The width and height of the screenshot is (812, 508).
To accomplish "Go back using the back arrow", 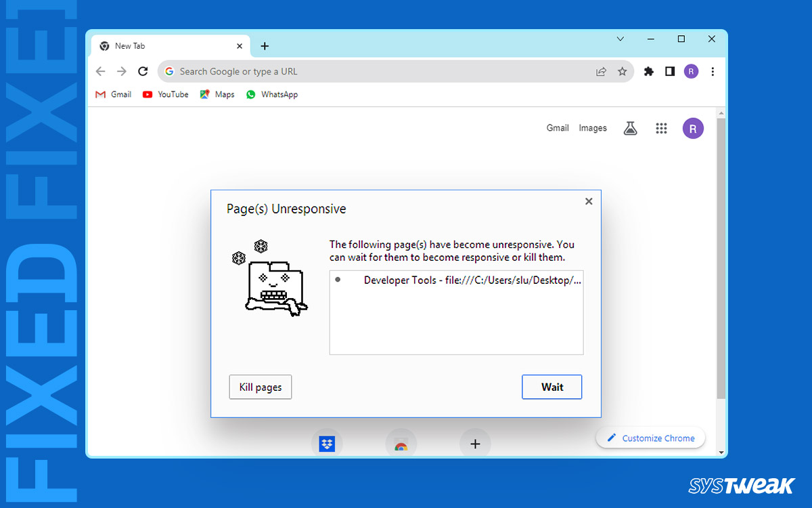I will point(100,71).
